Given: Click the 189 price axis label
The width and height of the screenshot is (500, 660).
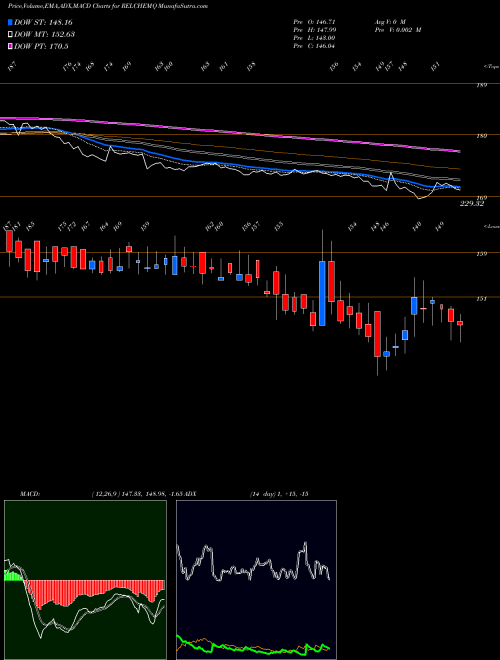Looking at the screenshot, I should [482, 85].
